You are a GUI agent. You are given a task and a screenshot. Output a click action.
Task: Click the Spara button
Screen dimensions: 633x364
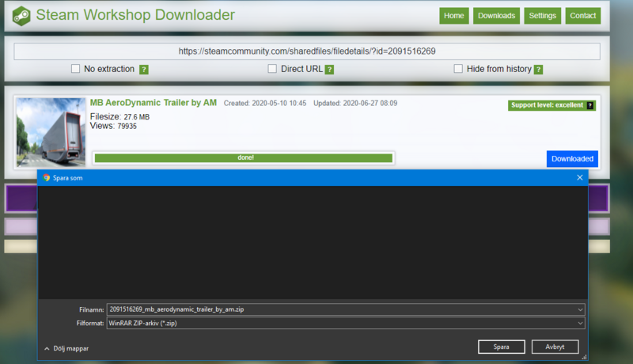click(502, 347)
